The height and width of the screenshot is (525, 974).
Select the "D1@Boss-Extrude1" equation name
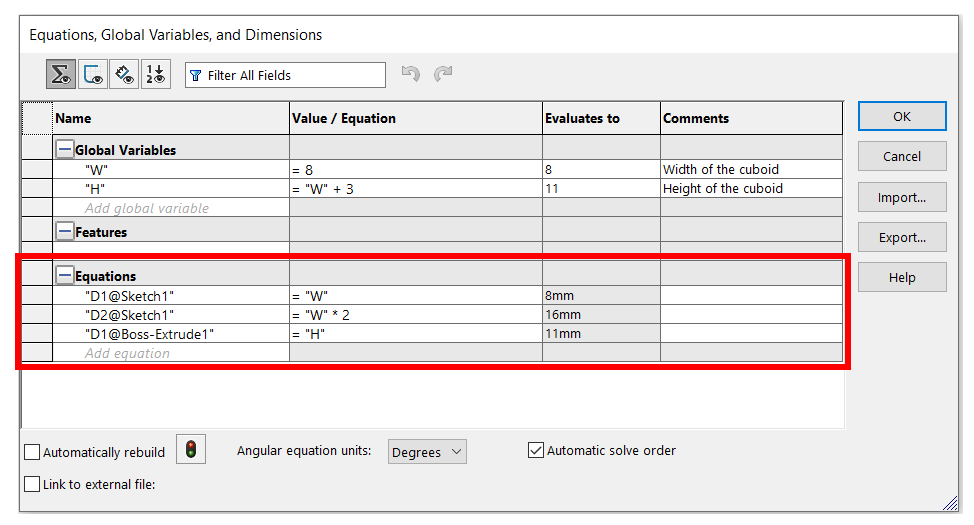(x=149, y=334)
